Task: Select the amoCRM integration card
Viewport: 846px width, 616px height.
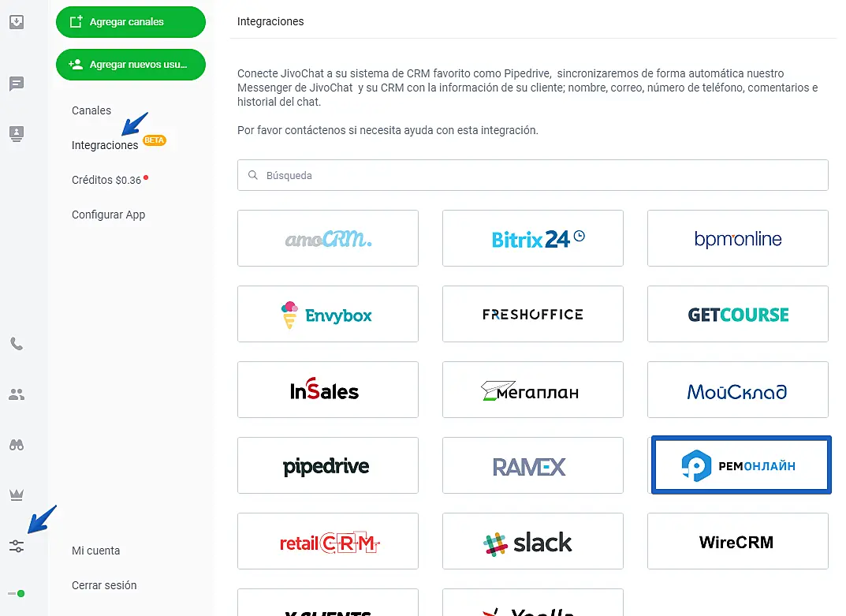Action: coord(327,238)
